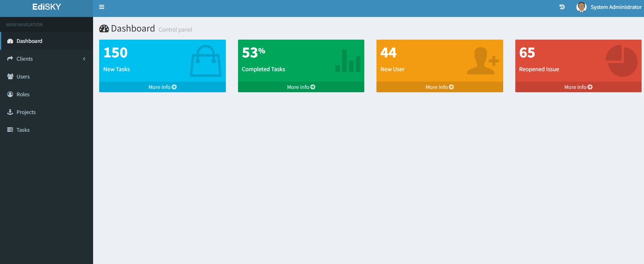Select Dashboard in the main navigation
This screenshot has height=264, width=644.
[29, 41]
